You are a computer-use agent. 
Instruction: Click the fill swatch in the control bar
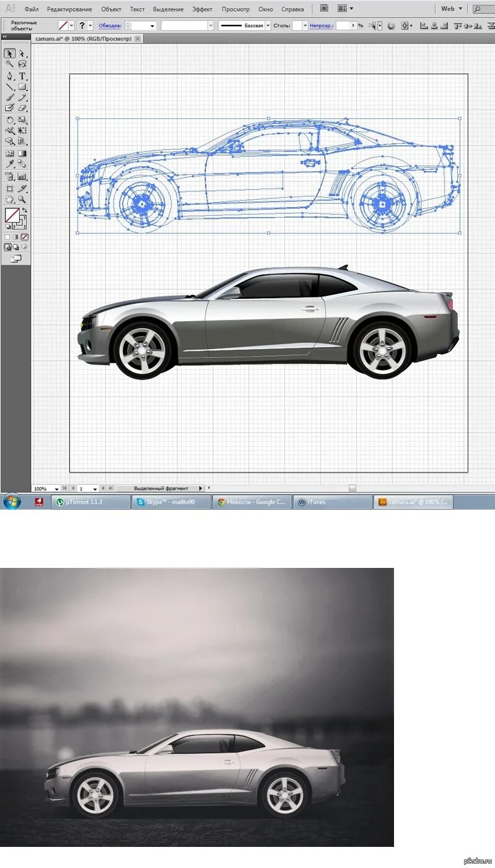click(63, 25)
